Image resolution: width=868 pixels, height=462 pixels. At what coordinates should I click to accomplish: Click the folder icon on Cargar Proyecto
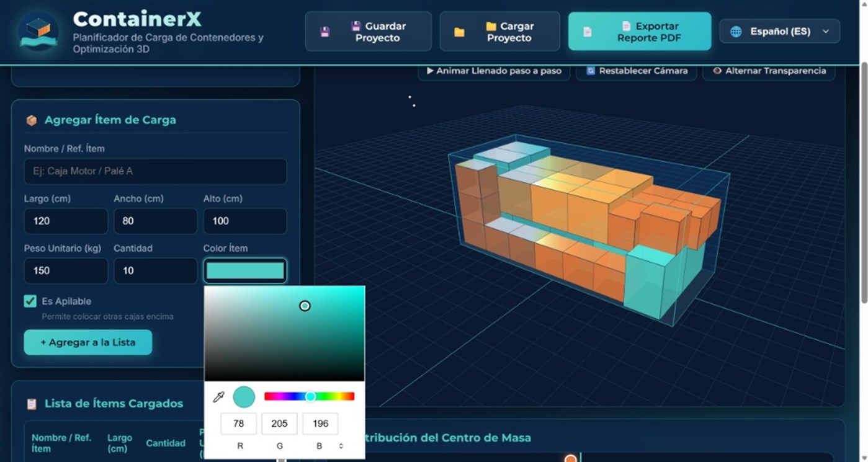[x=459, y=32]
